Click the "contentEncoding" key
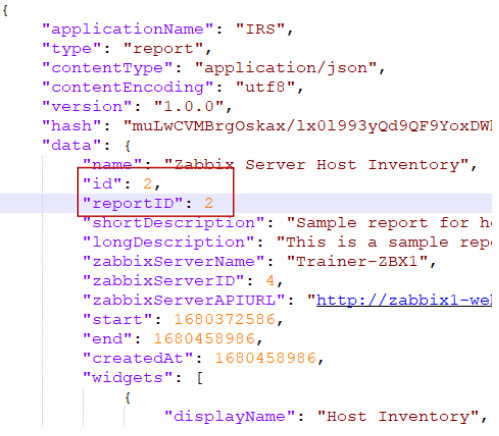The image size is (499, 436). [128, 88]
